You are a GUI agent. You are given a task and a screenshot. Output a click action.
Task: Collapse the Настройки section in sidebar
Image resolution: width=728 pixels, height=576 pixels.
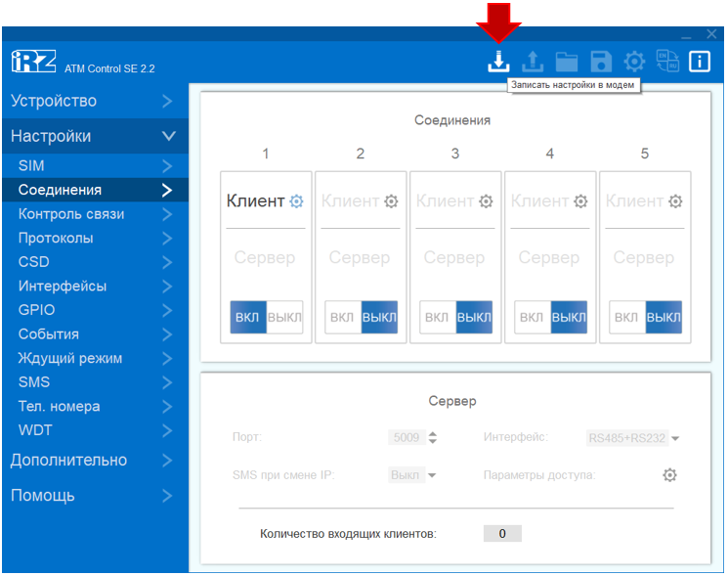click(x=168, y=136)
